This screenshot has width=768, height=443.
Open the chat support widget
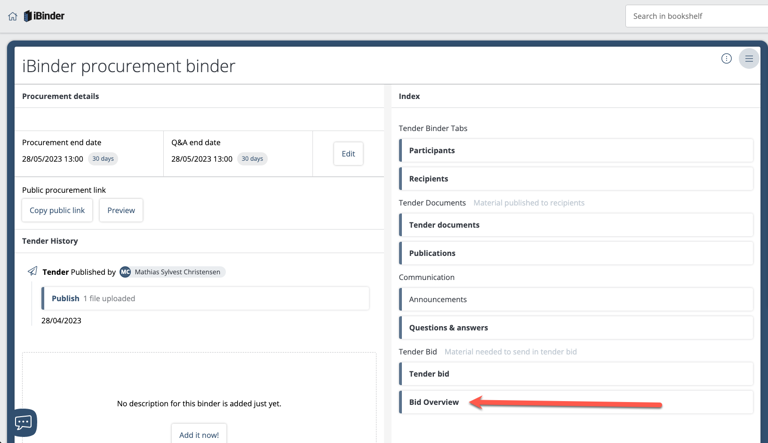pos(23,422)
